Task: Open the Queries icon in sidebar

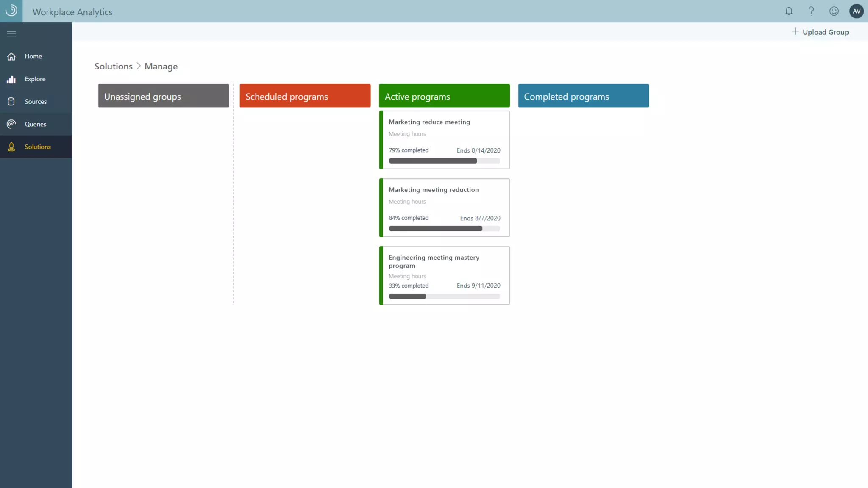Action: 11,124
